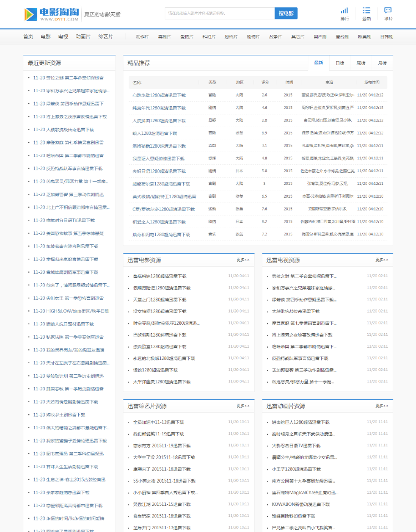Switch to the 日榜 tab
This screenshot has width=416, height=532.
pos(340,63)
